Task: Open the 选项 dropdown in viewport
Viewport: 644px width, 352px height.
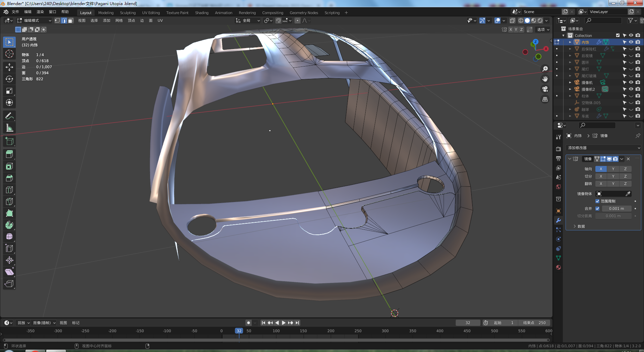Action: [543, 30]
